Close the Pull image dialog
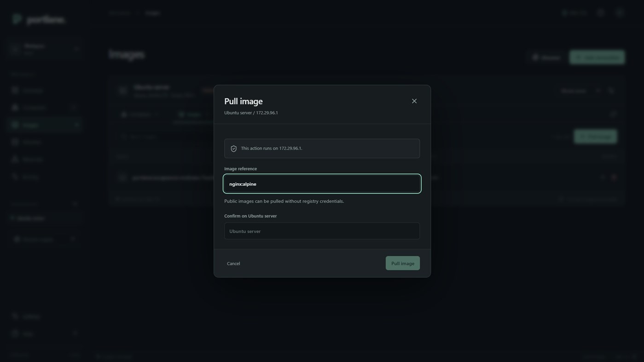 coord(414,101)
